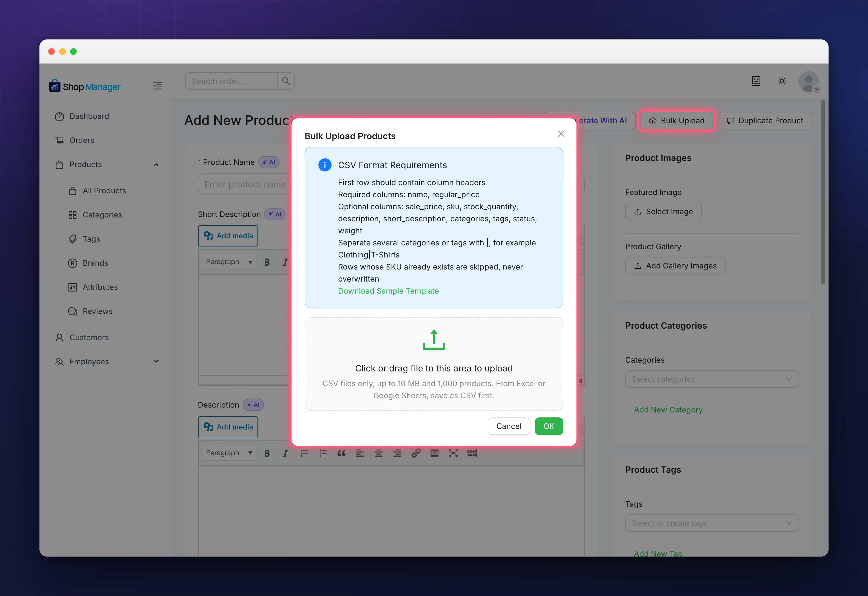Expand the Employees menu chevron

coord(156,361)
